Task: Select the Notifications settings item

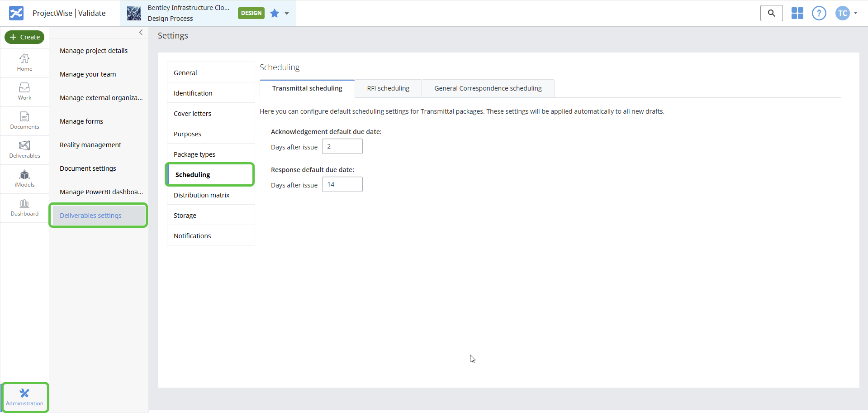Action: 192,235
